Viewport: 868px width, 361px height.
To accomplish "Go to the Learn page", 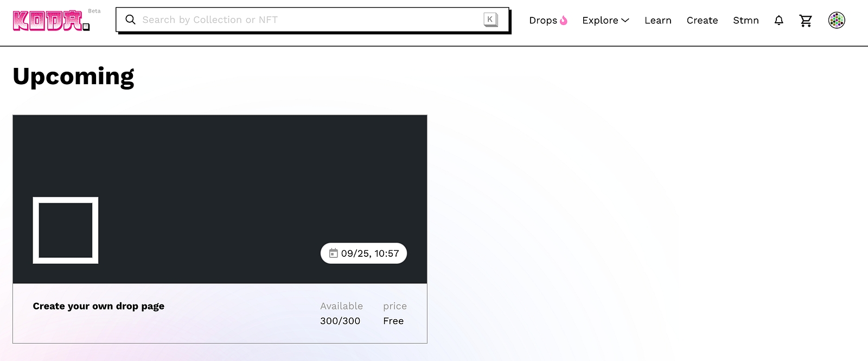I will (x=658, y=20).
